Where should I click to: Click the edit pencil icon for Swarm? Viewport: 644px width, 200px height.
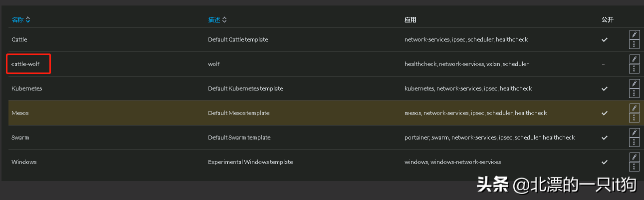(x=634, y=132)
